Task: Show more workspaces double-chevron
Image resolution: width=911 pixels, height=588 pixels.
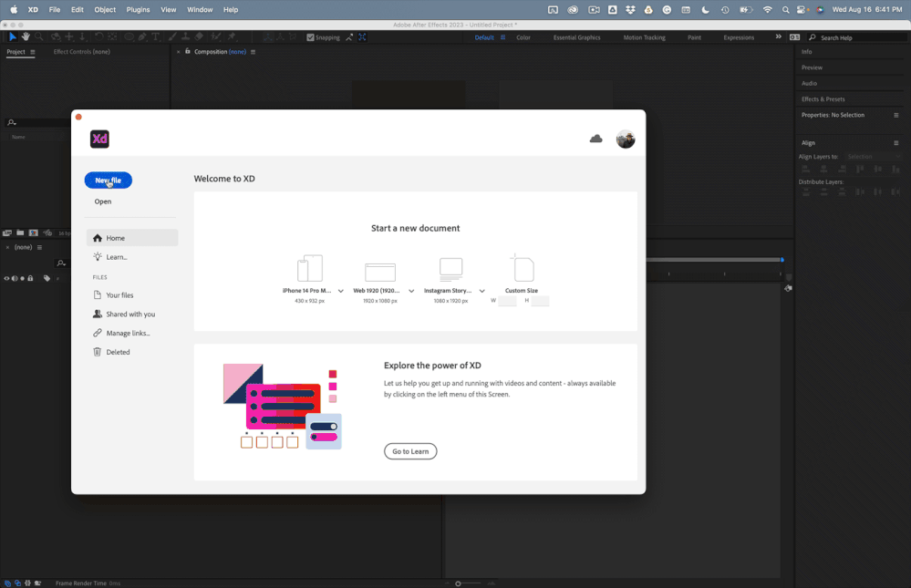Action: pos(778,36)
